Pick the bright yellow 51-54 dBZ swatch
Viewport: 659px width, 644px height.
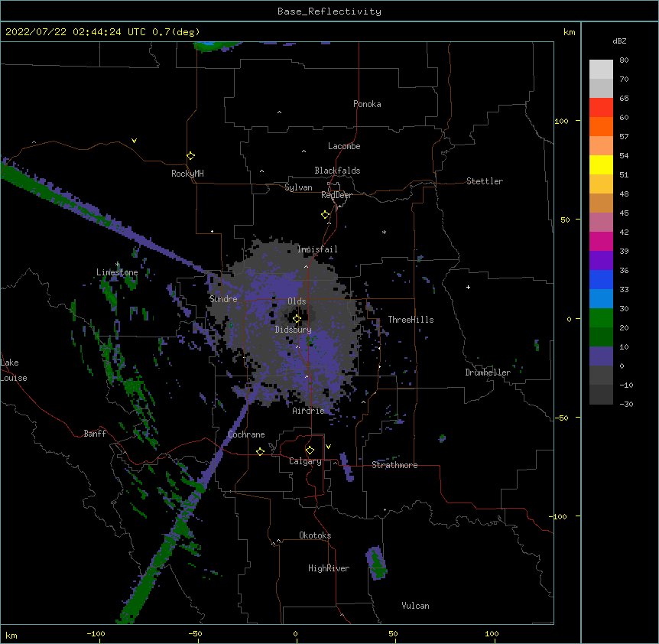point(601,164)
